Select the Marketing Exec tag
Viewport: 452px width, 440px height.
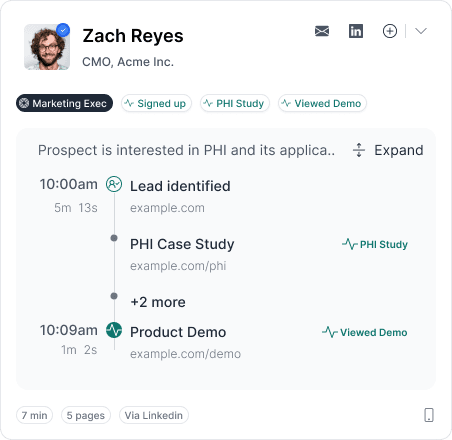[x=64, y=103]
